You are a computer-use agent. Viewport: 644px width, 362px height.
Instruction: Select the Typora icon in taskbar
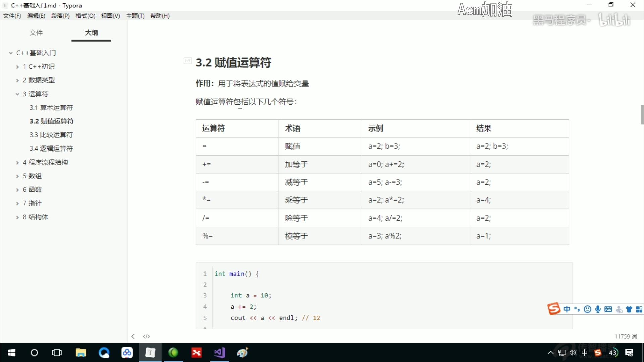[150, 353]
